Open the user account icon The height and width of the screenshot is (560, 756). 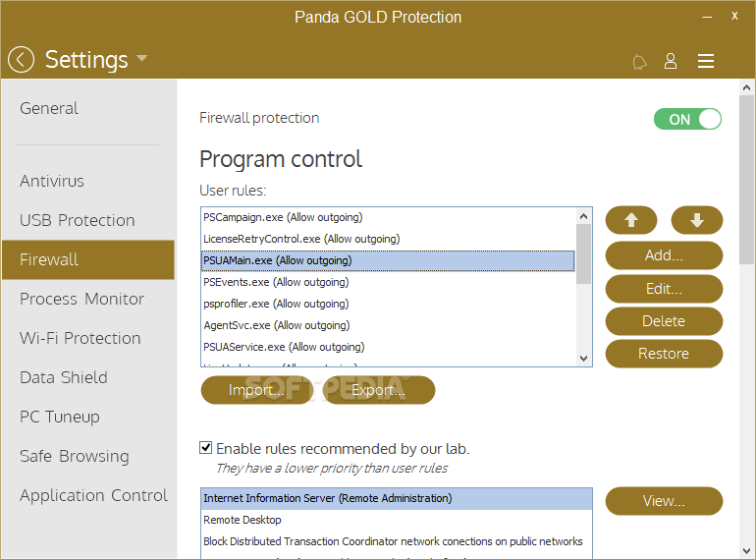tap(671, 61)
